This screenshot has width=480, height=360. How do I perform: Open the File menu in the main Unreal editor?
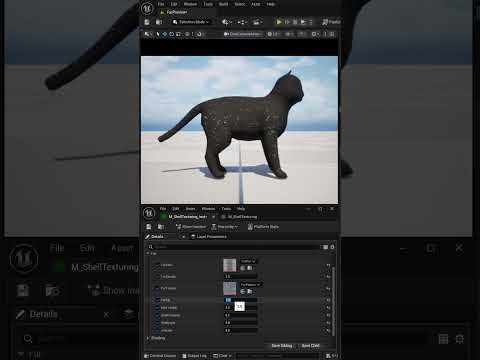(161, 4)
